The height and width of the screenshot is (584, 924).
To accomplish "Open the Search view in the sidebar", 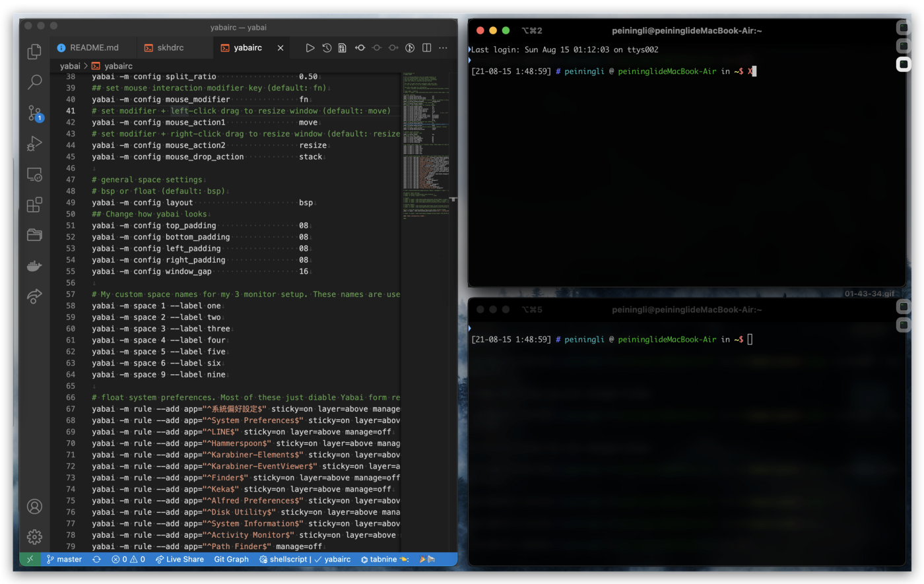I will coord(34,82).
